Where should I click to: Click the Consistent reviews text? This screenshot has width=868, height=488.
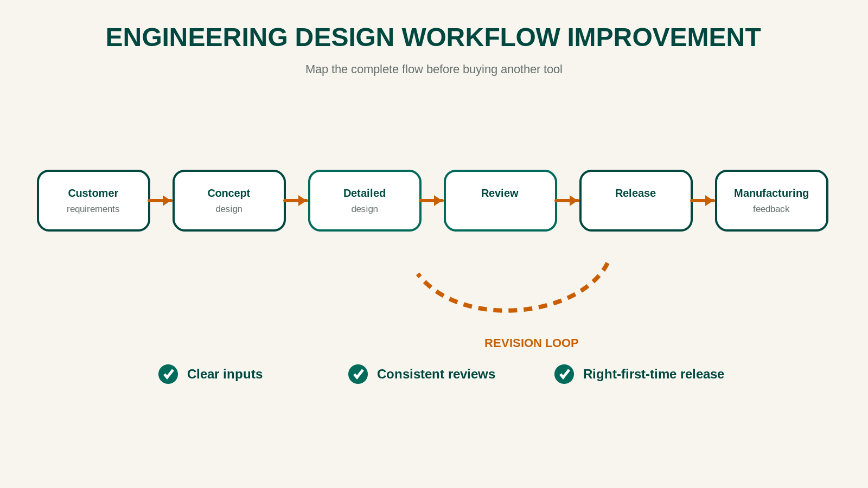click(436, 374)
